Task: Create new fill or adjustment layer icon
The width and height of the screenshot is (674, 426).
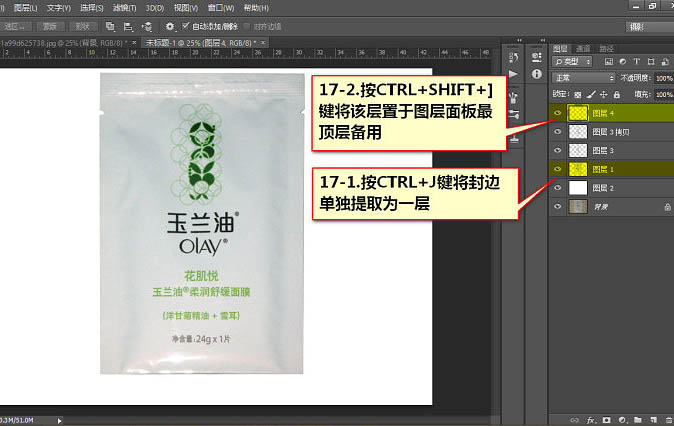Action: point(622,420)
